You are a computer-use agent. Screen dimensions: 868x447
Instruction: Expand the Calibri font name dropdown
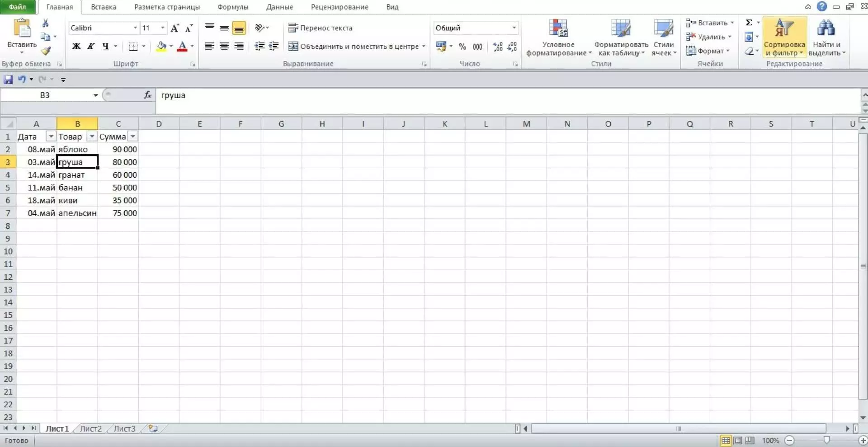[x=135, y=28]
